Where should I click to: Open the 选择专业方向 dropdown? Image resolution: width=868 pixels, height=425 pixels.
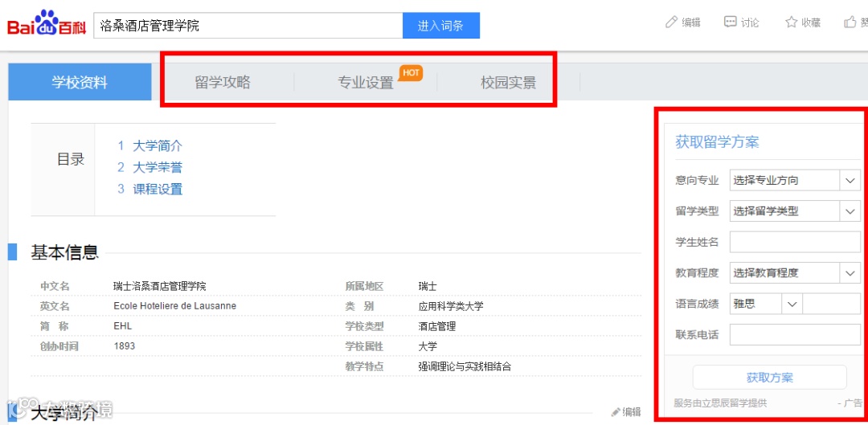pyautogui.click(x=795, y=181)
